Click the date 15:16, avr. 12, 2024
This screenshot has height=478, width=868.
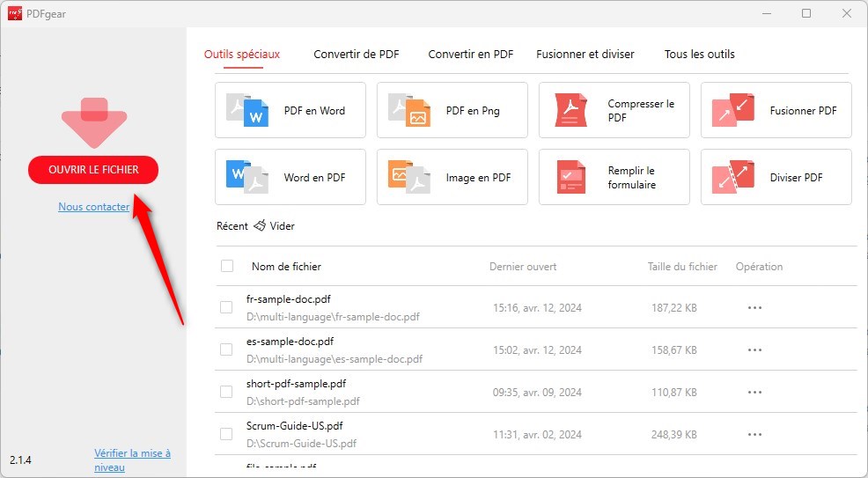pyautogui.click(x=537, y=307)
